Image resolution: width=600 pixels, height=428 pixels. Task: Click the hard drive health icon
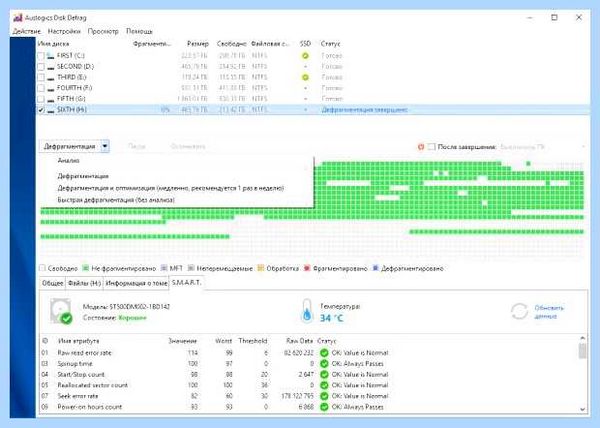[x=61, y=311]
